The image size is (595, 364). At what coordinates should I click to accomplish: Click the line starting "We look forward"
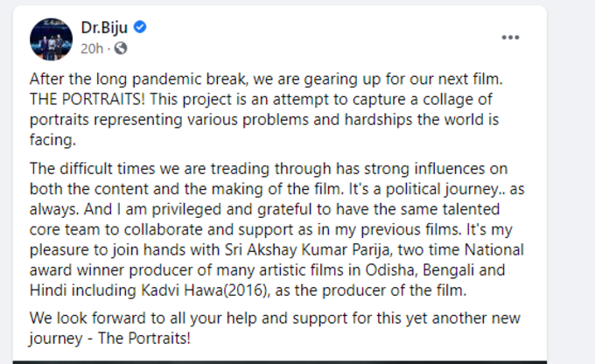pos(275,318)
